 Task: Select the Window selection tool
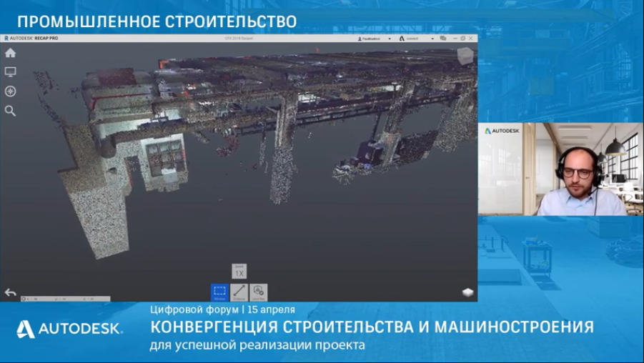tap(219, 292)
